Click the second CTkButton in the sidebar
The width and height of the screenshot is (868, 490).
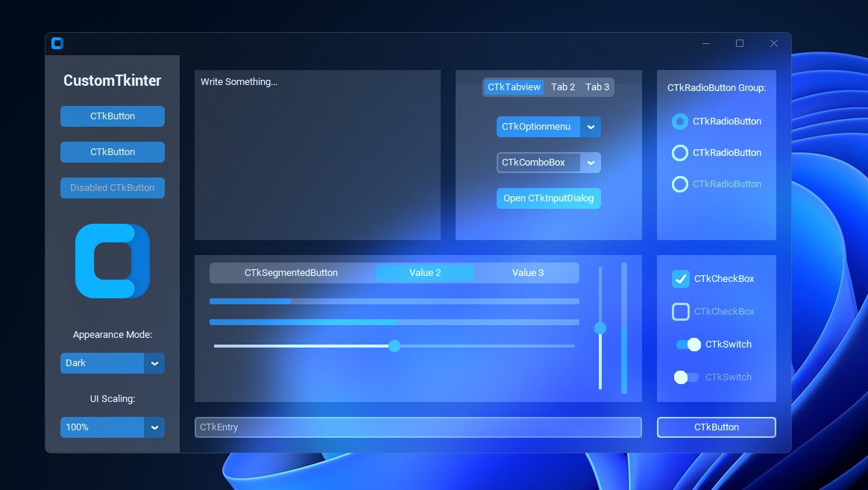click(112, 151)
